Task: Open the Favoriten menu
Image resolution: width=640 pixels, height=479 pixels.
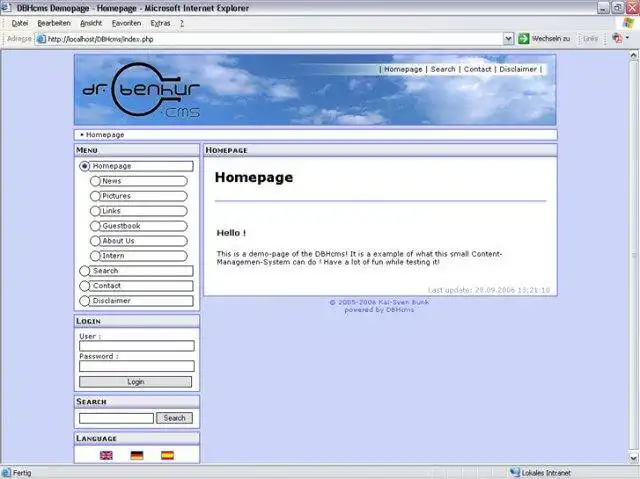Action: [127, 23]
